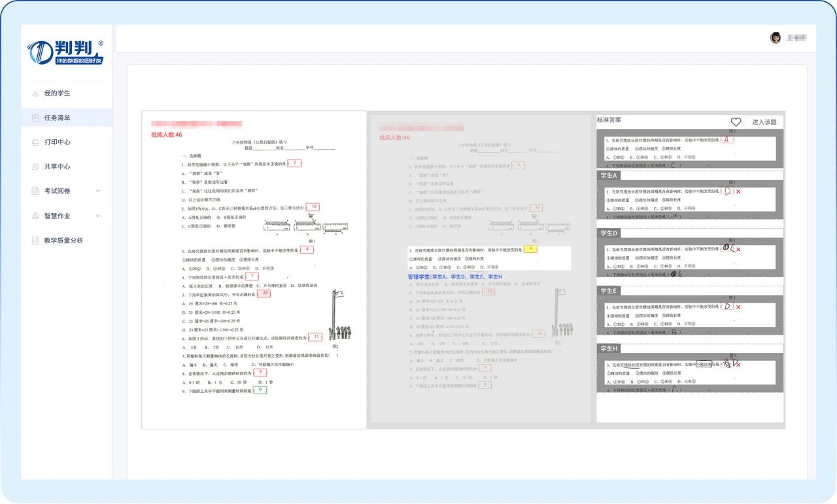Select the yellow highlighted score box for question 3
Viewport: 837px width, 504px height.
530,249
